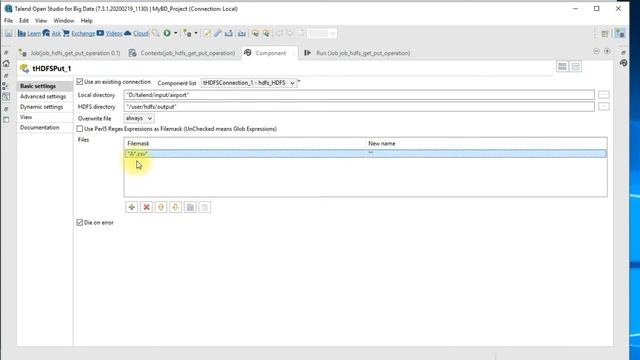
Task: Minimize the Component view panel
Action: pos(596,51)
